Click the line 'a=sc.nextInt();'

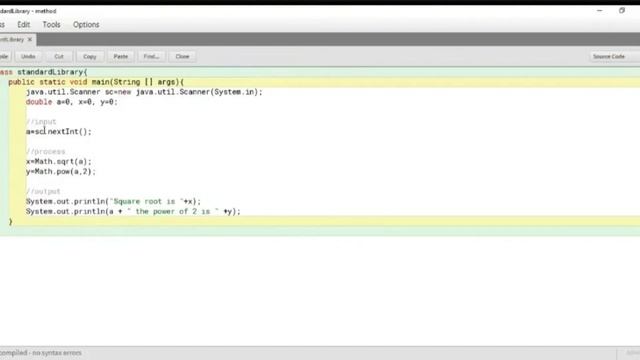coord(59,131)
